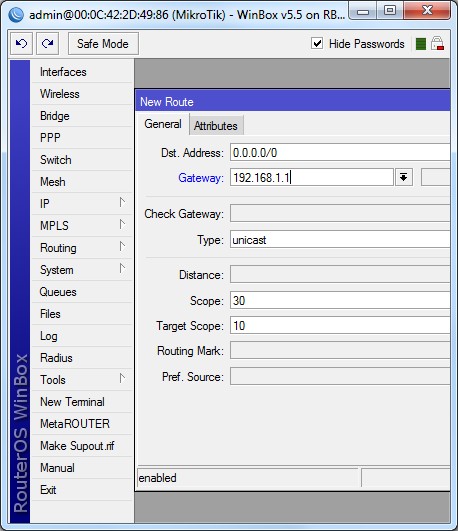Screen dimensions: 458x531
Task: Switch to the Attributes tab
Action: tap(216, 126)
